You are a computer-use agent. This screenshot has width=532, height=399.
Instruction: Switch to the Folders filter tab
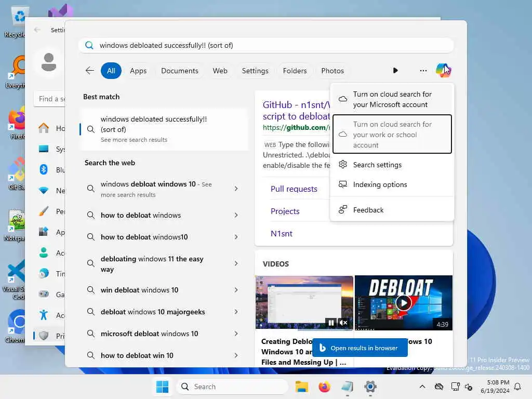[295, 71]
